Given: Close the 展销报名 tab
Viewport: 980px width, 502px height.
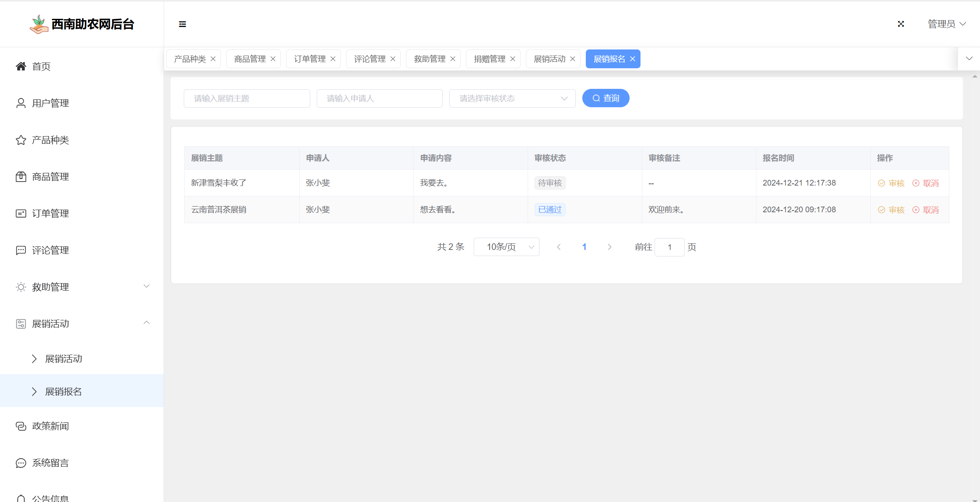Looking at the screenshot, I should [x=633, y=59].
